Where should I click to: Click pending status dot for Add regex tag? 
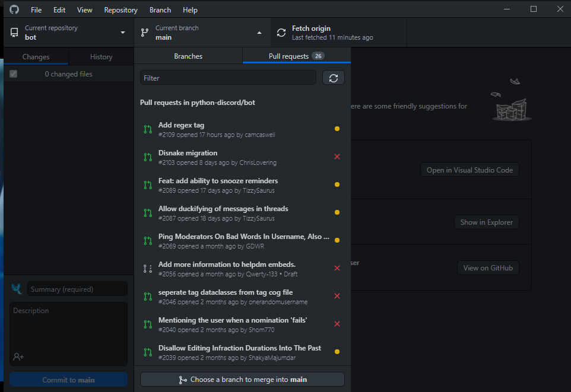337,129
